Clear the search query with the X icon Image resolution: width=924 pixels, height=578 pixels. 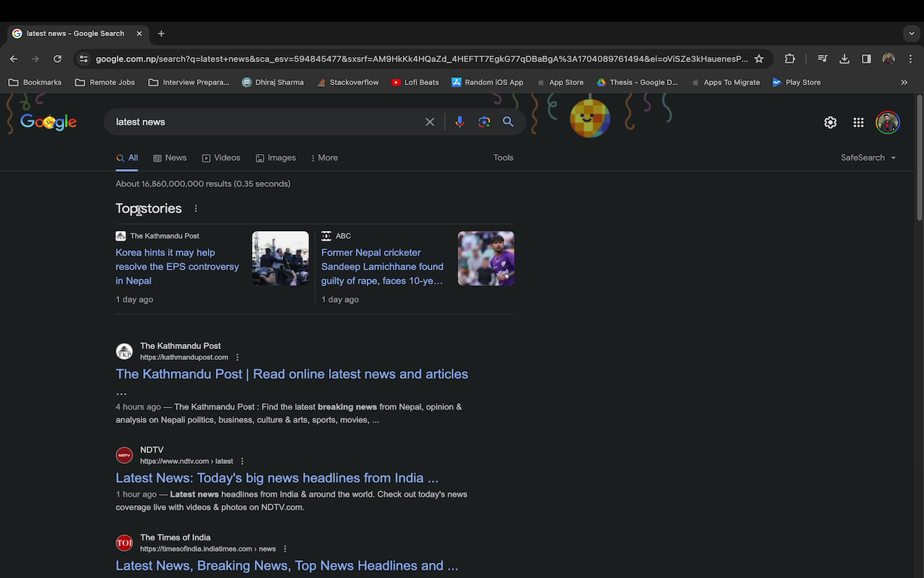click(x=430, y=121)
